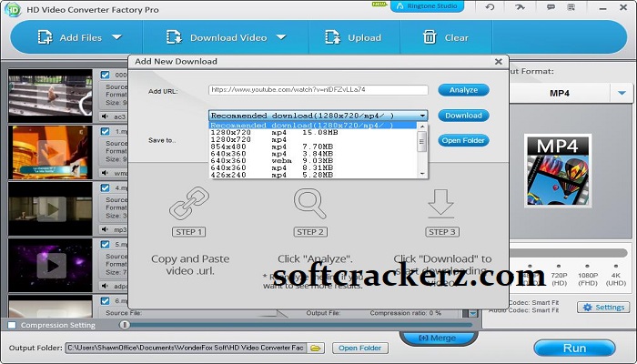Open the Recommended download combo box

pyautogui.click(x=318, y=116)
